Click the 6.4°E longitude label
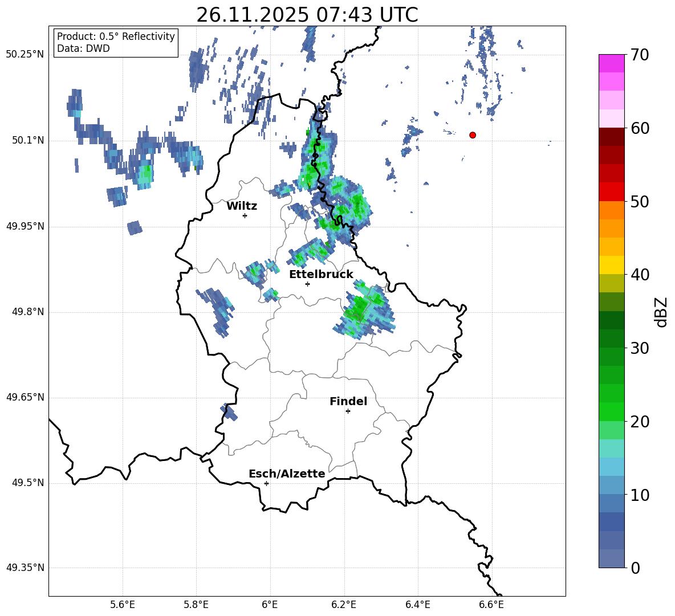The width and height of the screenshot is (675, 616). [x=417, y=605]
